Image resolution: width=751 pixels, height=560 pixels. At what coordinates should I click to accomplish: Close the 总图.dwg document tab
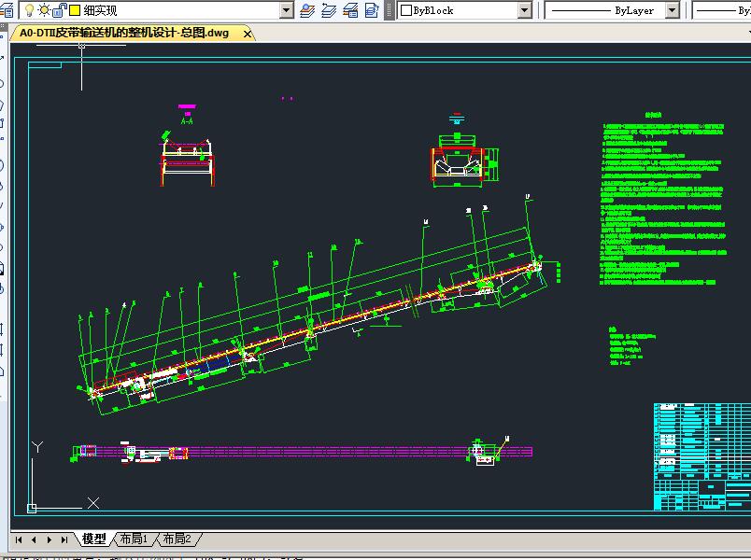pyautogui.click(x=248, y=34)
